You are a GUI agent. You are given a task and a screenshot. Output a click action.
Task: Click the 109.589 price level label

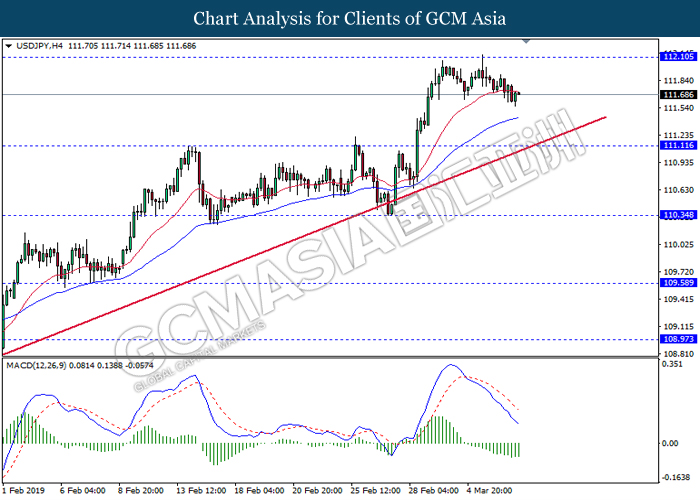click(678, 283)
